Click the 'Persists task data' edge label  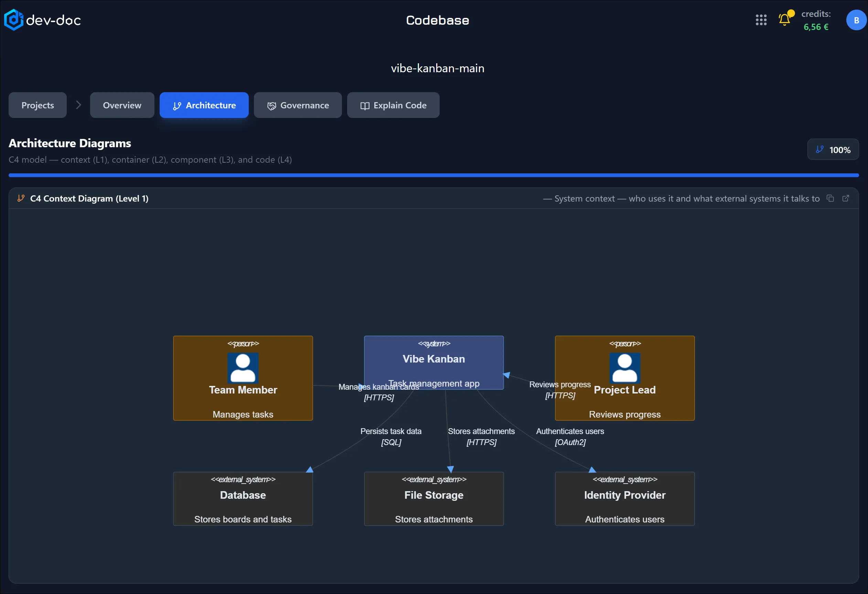click(391, 432)
